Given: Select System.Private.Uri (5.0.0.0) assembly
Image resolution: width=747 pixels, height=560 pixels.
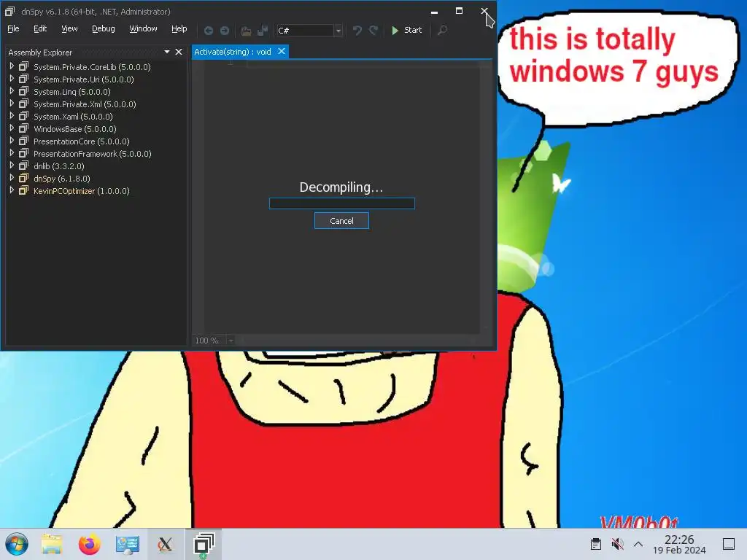Looking at the screenshot, I should click(x=83, y=79).
